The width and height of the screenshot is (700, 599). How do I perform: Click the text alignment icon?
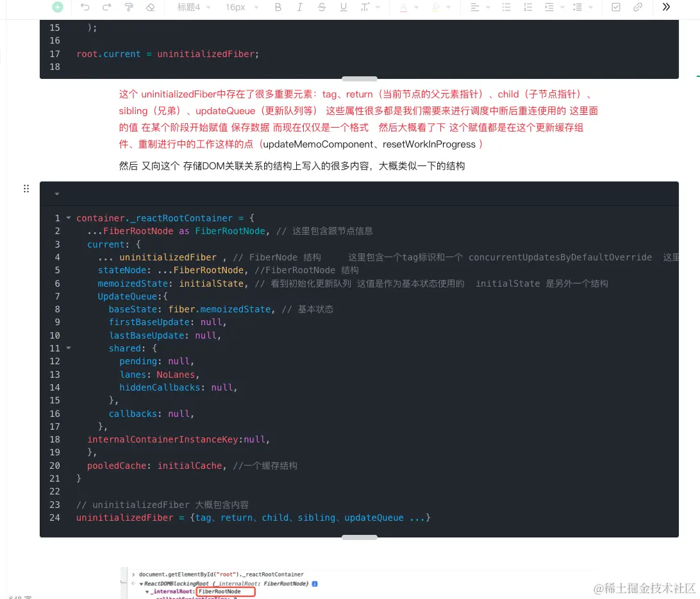(475, 7)
